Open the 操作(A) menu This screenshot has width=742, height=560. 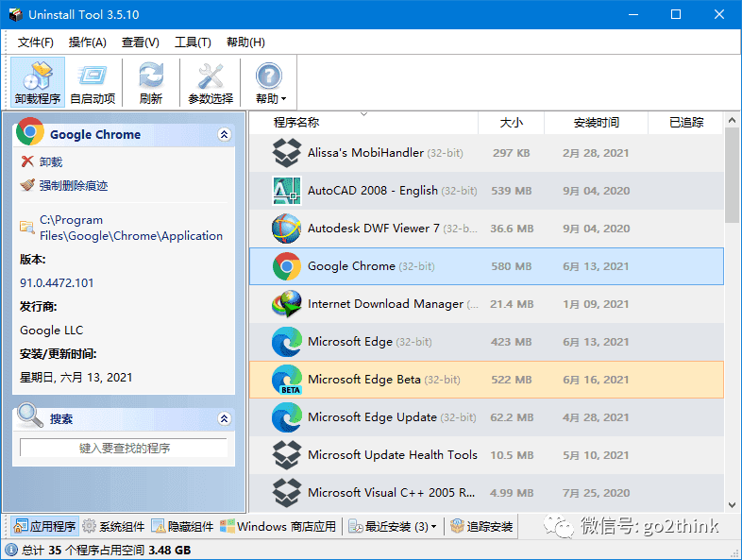pos(87,42)
